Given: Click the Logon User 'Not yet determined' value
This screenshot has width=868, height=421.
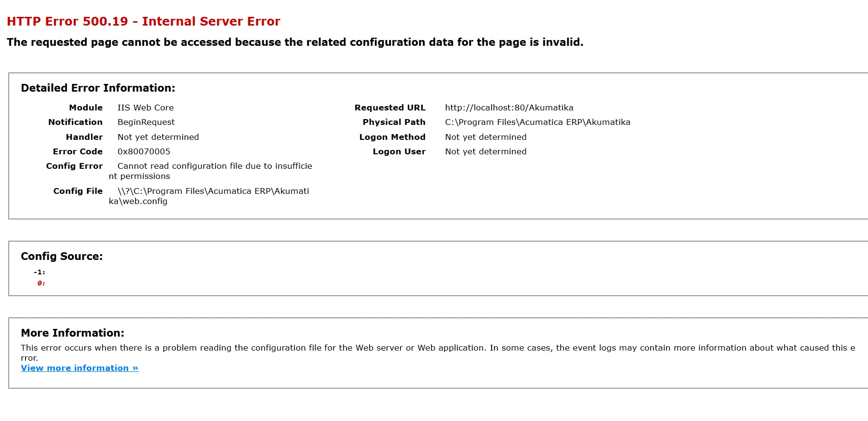Looking at the screenshot, I should [486, 151].
